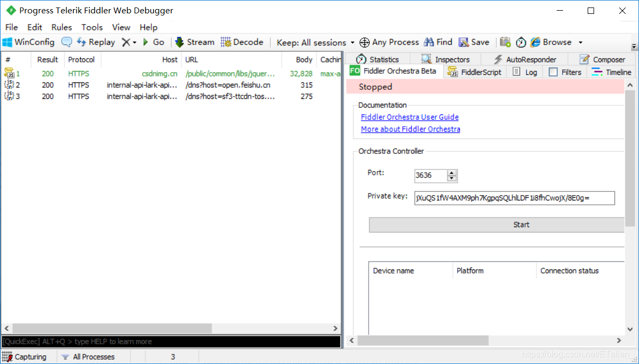Toggle Capturing in the status bar
Image resolution: width=639 pixels, height=364 pixels.
(x=25, y=357)
